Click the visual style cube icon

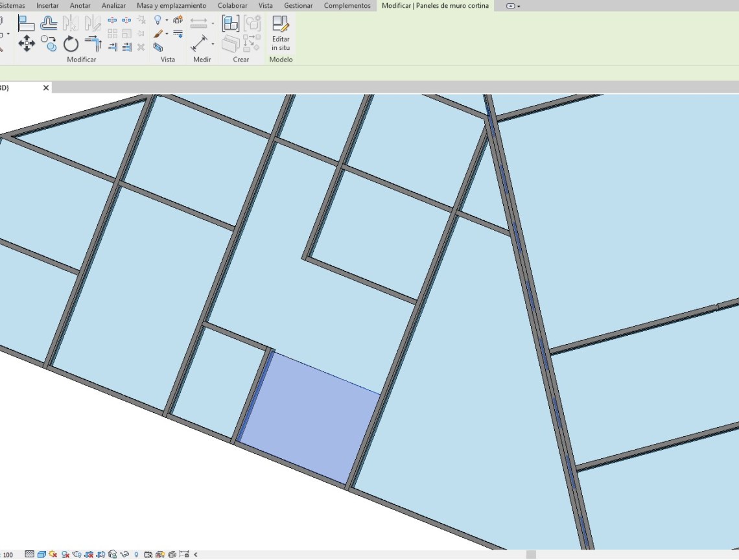click(x=41, y=555)
